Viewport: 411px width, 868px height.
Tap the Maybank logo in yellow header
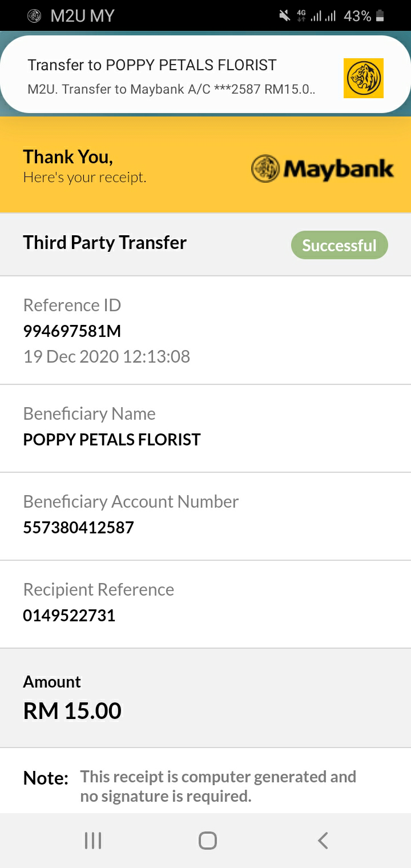(x=323, y=169)
